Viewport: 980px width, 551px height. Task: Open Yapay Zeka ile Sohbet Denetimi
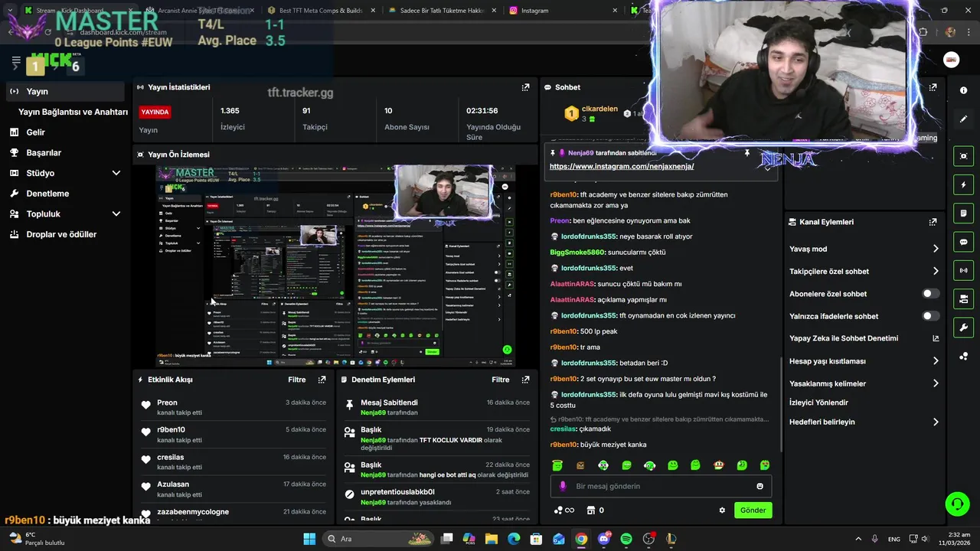[864, 338]
